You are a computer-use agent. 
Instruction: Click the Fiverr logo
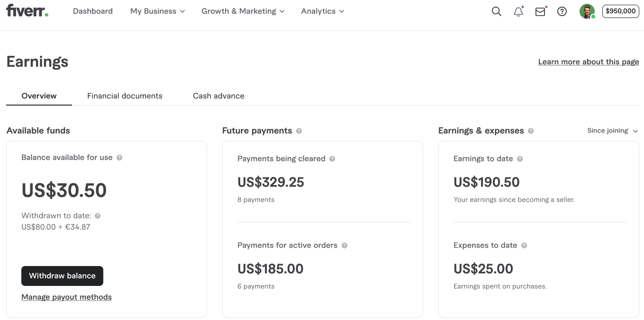coord(27,10)
